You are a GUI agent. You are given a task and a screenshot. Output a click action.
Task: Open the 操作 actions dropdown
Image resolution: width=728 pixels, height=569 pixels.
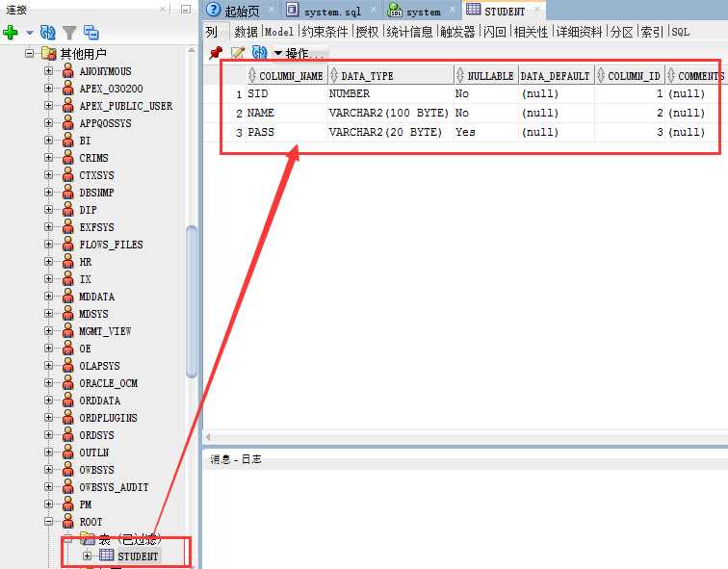pyautogui.click(x=299, y=54)
